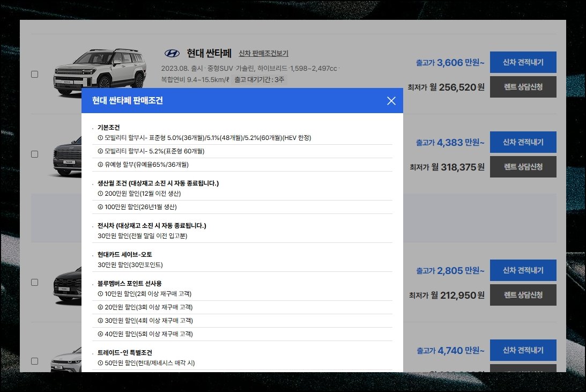Select the 최저가 월 212,950원 text

pyautogui.click(x=447, y=295)
